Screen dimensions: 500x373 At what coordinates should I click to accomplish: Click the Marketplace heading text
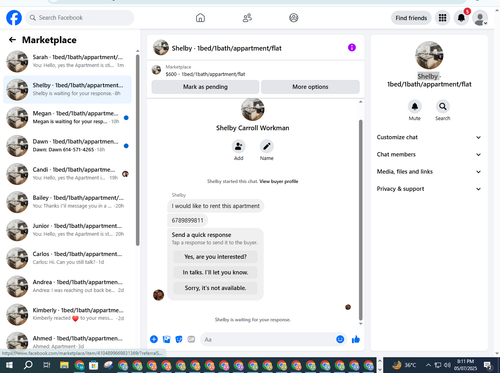[x=49, y=40]
